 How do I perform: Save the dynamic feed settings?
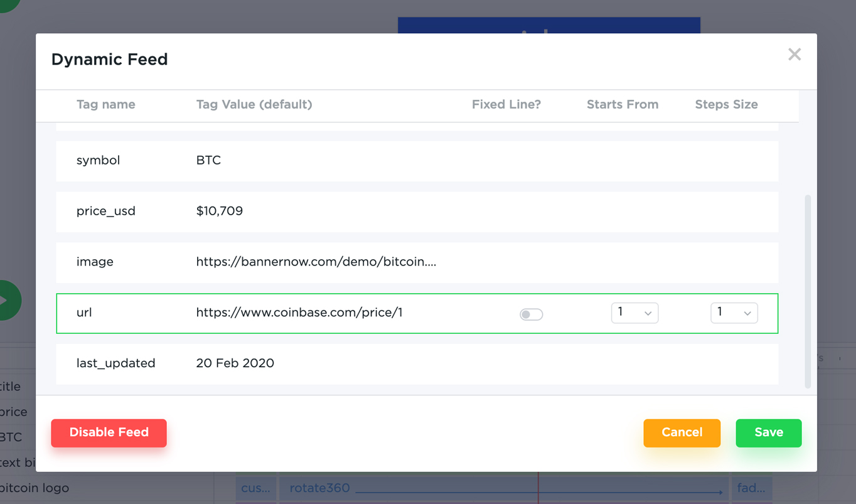pos(768,432)
